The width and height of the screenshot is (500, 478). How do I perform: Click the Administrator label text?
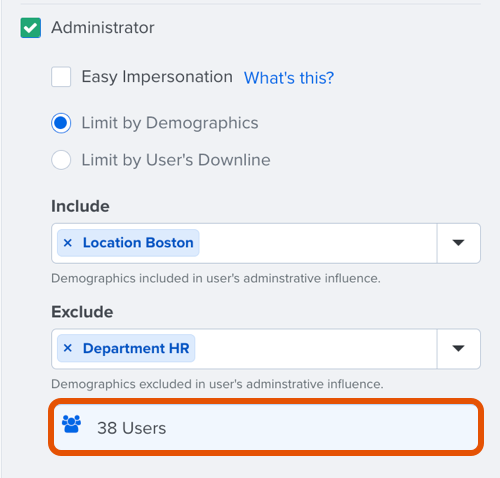(x=103, y=27)
